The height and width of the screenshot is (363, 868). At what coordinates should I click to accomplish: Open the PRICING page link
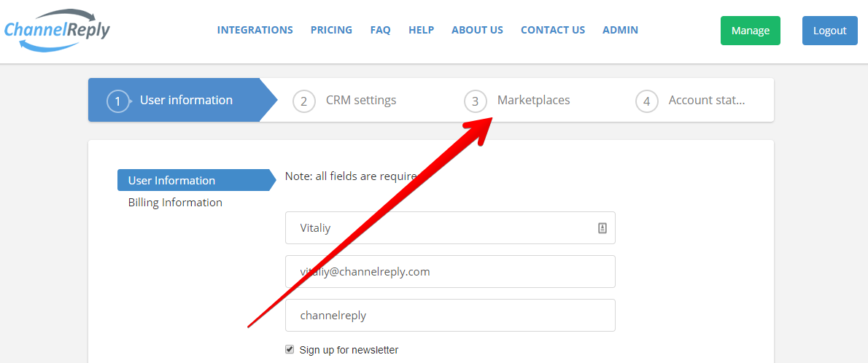click(x=332, y=30)
